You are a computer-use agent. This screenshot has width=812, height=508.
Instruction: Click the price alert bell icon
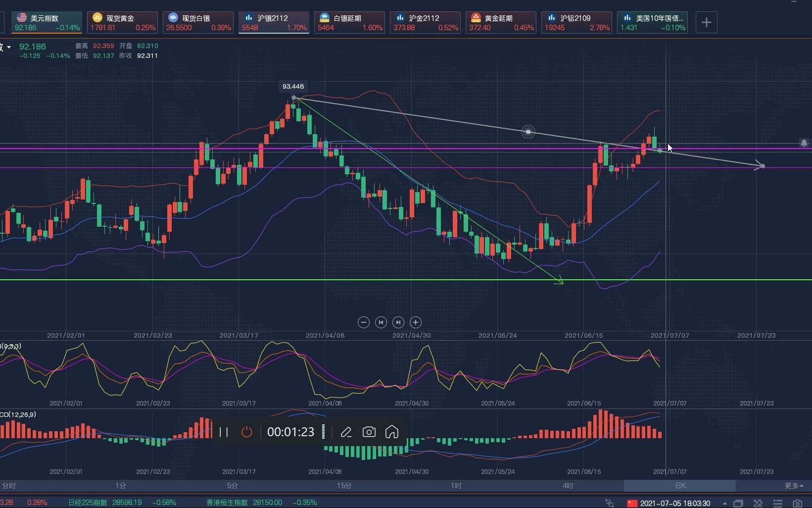pos(804,143)
